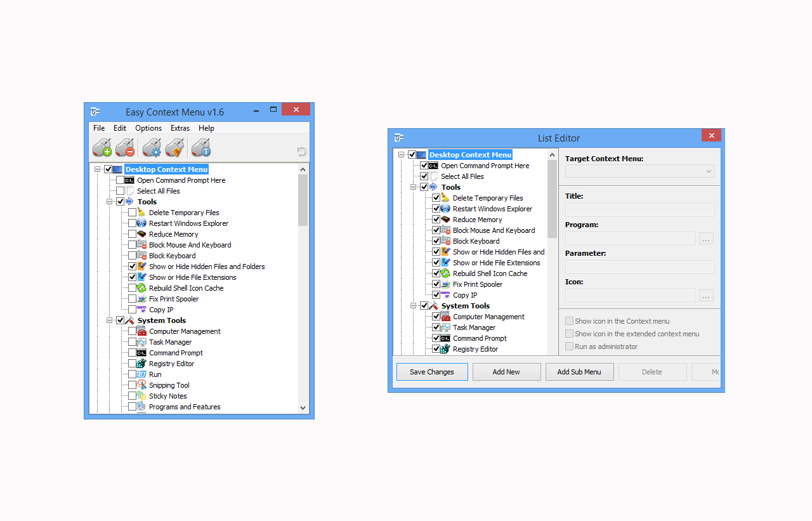Image resolution: width=812 pixels, height=521 pixels.
Task: Select Fix Print Spooler row in List Editor
Action: [x=478, y=284]
